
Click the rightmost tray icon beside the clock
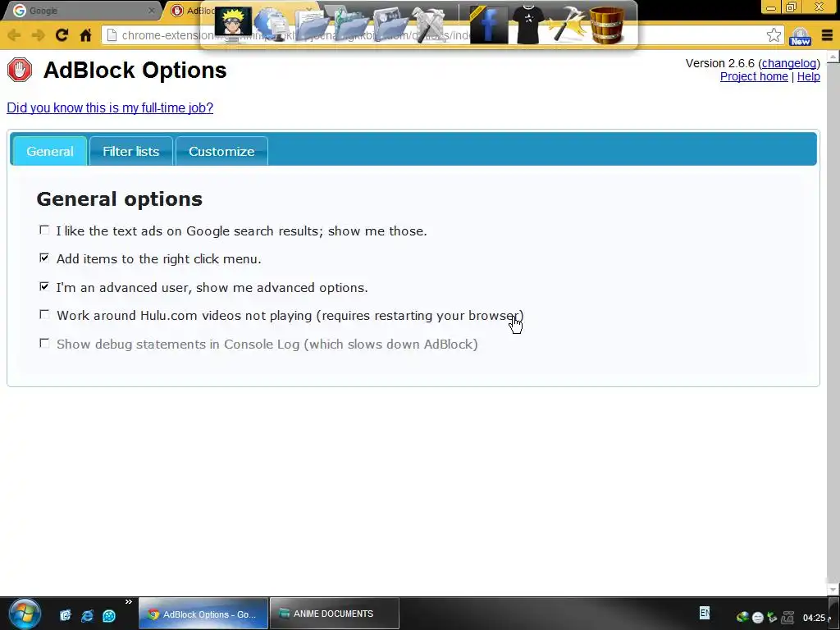pos(787,617)
